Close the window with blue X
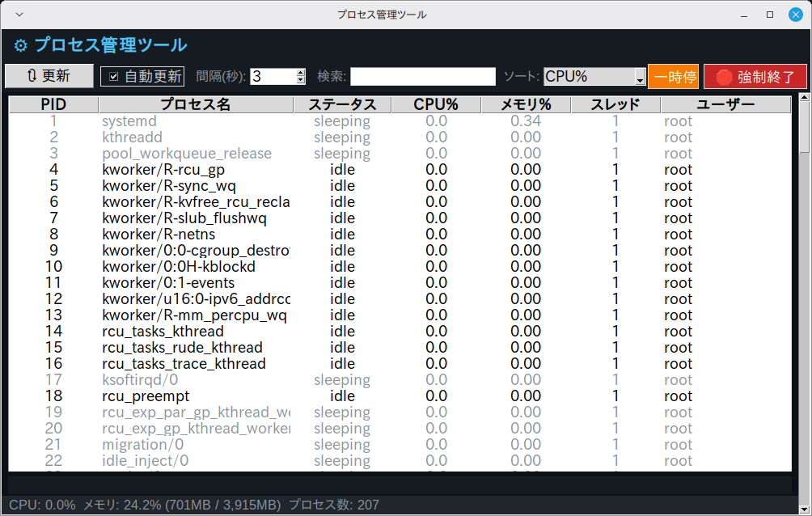This screenshot has height=516, width=812. click(x=796, y=15)
